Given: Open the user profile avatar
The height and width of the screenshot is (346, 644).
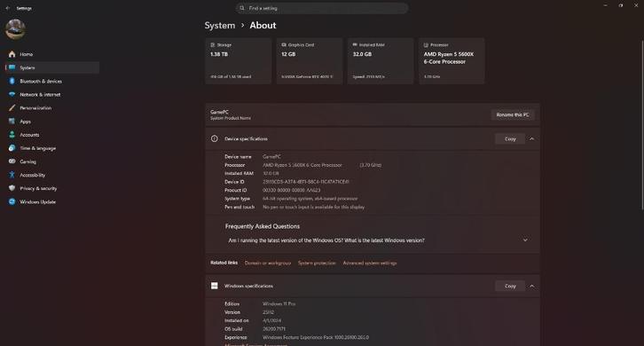Looking at the screenshot, I should [15, 29].
